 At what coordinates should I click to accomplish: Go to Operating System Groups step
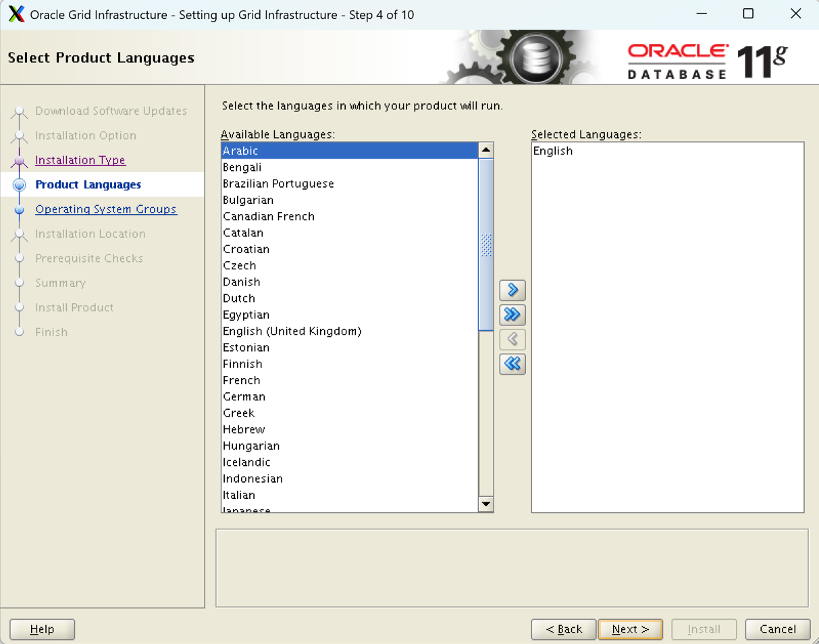tap(106, 209)
